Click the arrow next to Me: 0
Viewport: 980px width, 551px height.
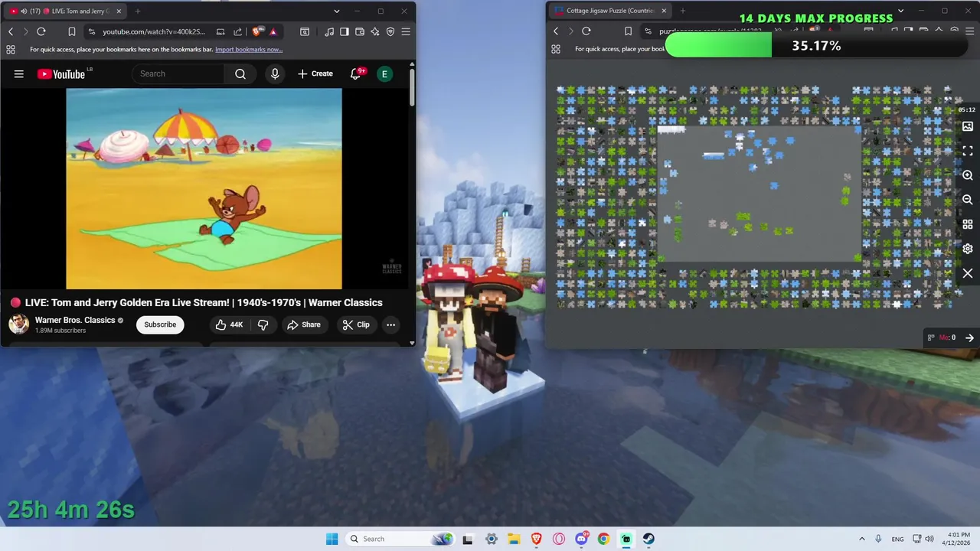click(x=969, y=337)
